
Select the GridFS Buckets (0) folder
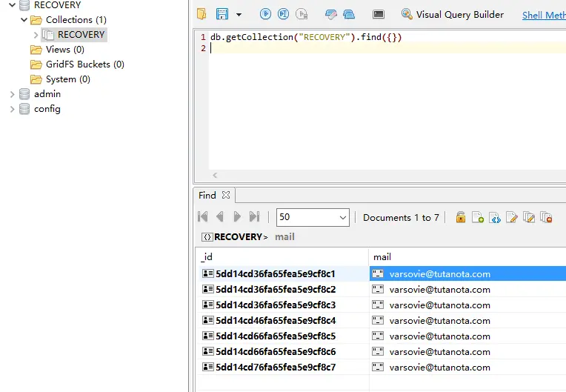[85, 64]
